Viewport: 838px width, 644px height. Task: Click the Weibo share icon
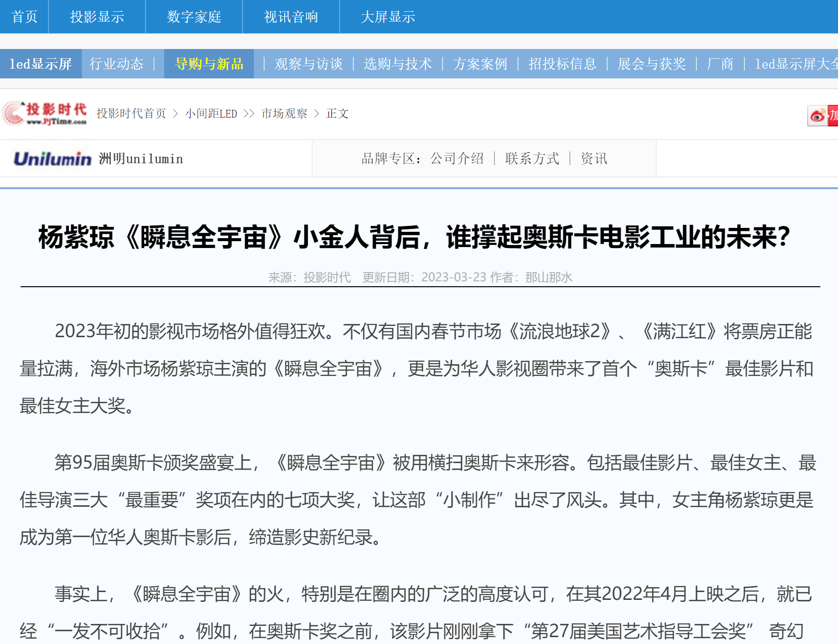817,116
